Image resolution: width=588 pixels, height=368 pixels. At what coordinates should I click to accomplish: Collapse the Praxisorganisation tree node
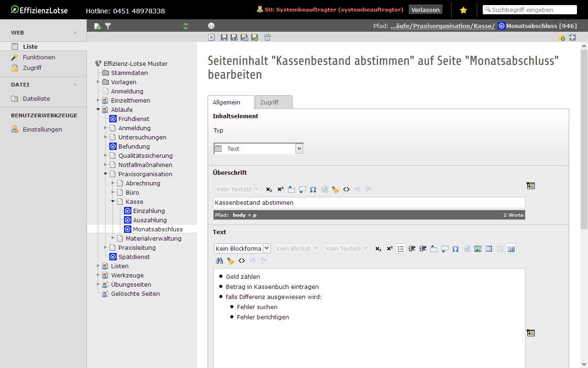coord(106,174)
